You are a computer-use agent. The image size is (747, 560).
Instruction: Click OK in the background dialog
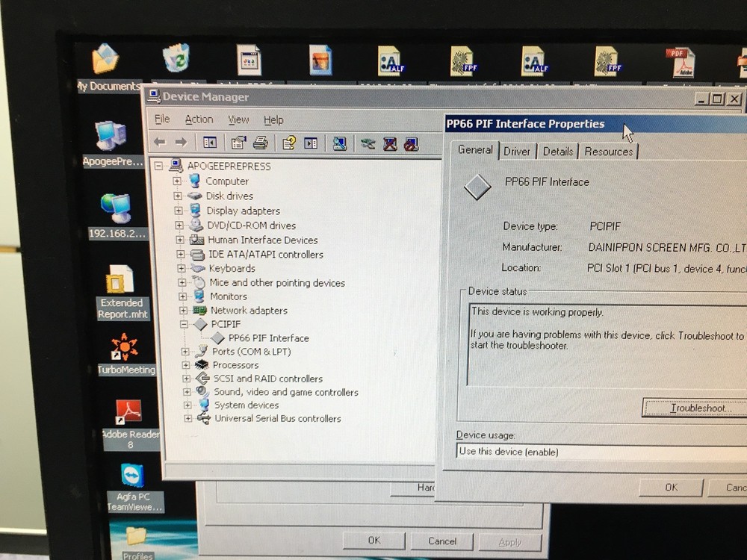[x=374, y=541]
